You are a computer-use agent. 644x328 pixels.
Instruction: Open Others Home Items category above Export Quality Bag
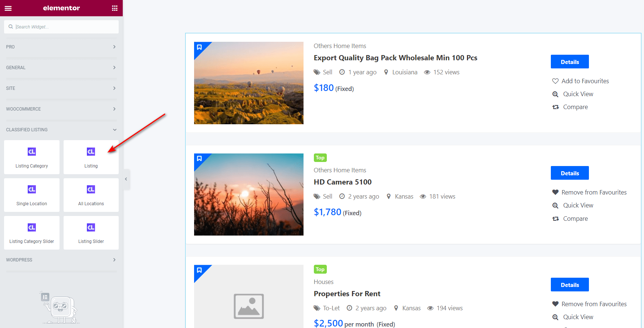click(x=340, y=46)
